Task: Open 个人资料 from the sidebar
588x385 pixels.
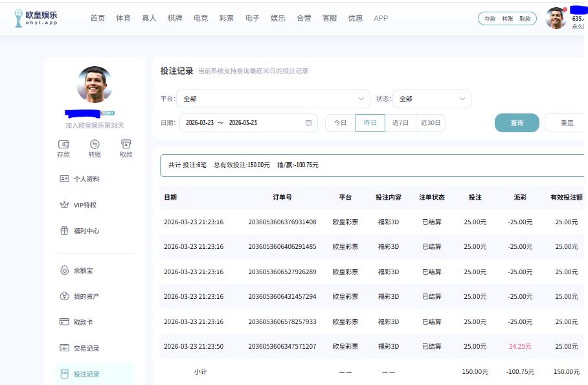Action: [86, 179]
